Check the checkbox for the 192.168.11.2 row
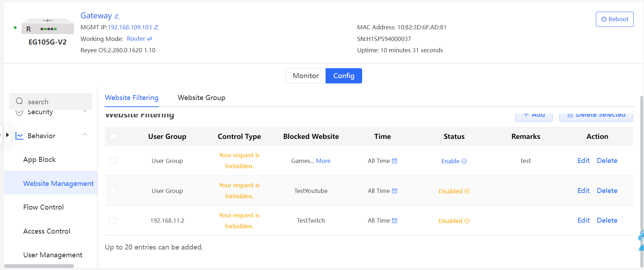The image size is (644, 270). pyautogui.click(x=113, y=221)
